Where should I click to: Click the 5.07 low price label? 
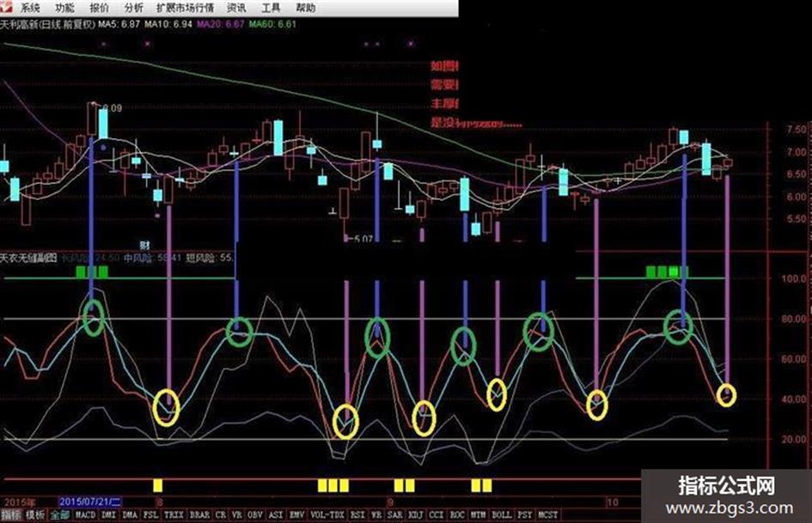click(363, 240)
